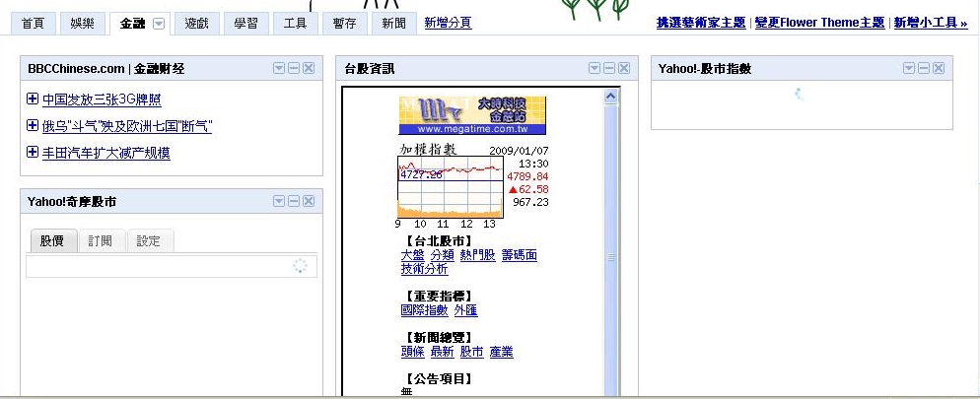Switch to the 暫存 tab
Viewport: 980px width, 399px height.
344,24
